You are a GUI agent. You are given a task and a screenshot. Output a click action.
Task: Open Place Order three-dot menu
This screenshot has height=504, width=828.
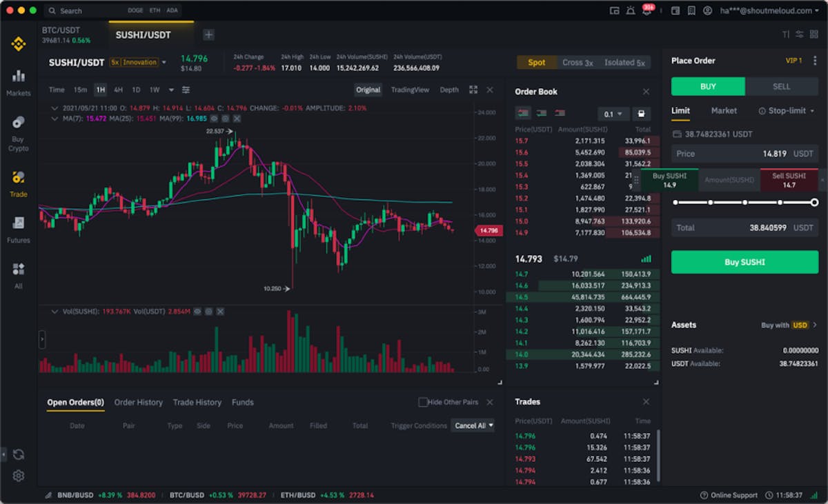pos(816,61)
